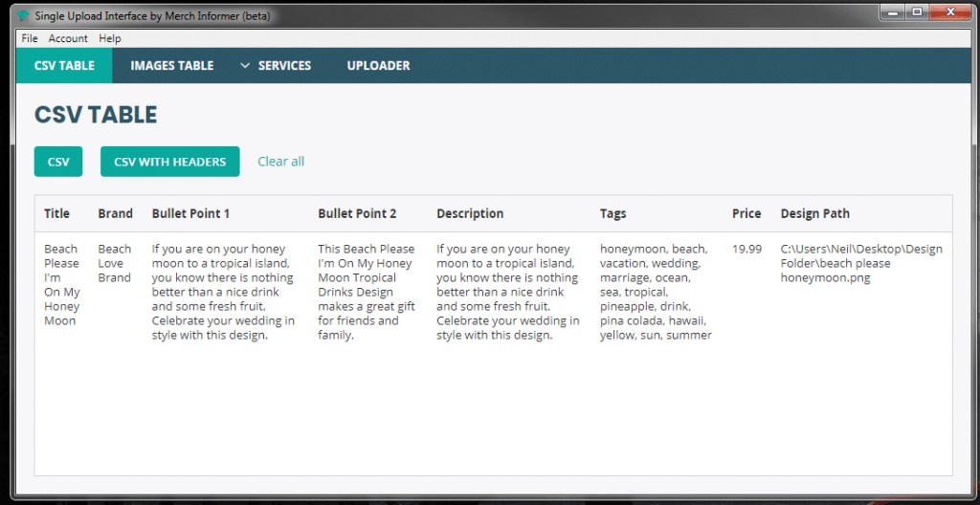Select the 19.99 price cell

point(746,249)
